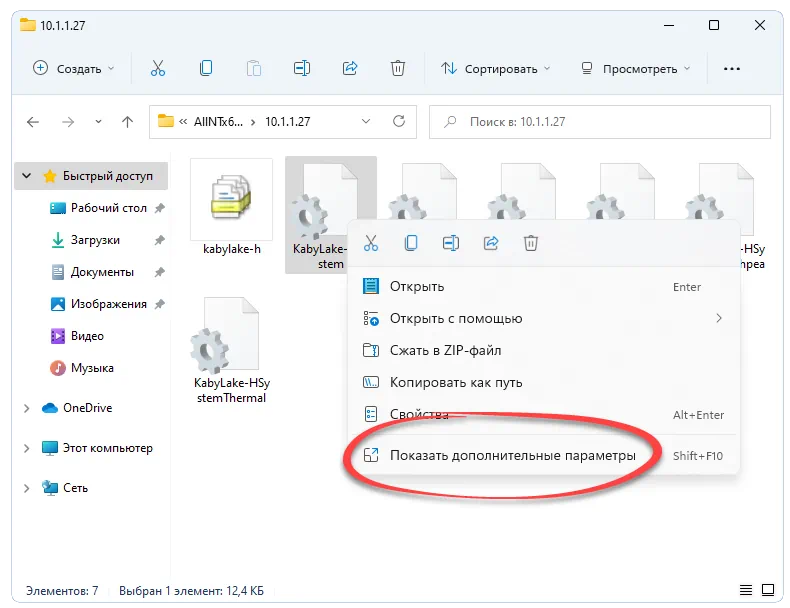
Task: Click the Delete trash icon in the toolbar
Action: pyautogui.click(x=398, y=68)
